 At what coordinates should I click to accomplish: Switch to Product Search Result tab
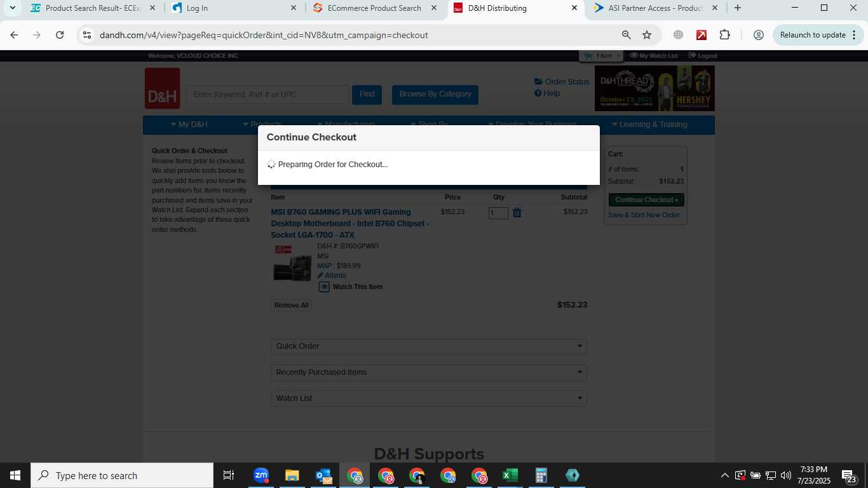93,8
